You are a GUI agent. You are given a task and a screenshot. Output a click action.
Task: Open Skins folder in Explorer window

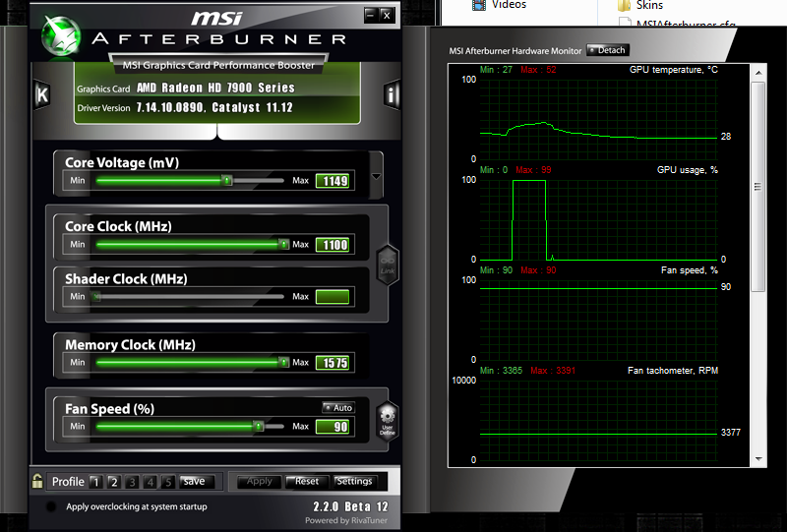tap(640, 6)
